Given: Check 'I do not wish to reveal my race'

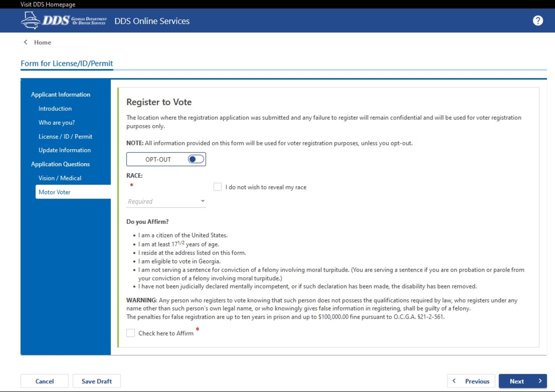Looking at the screenshot, I should 217,187.
